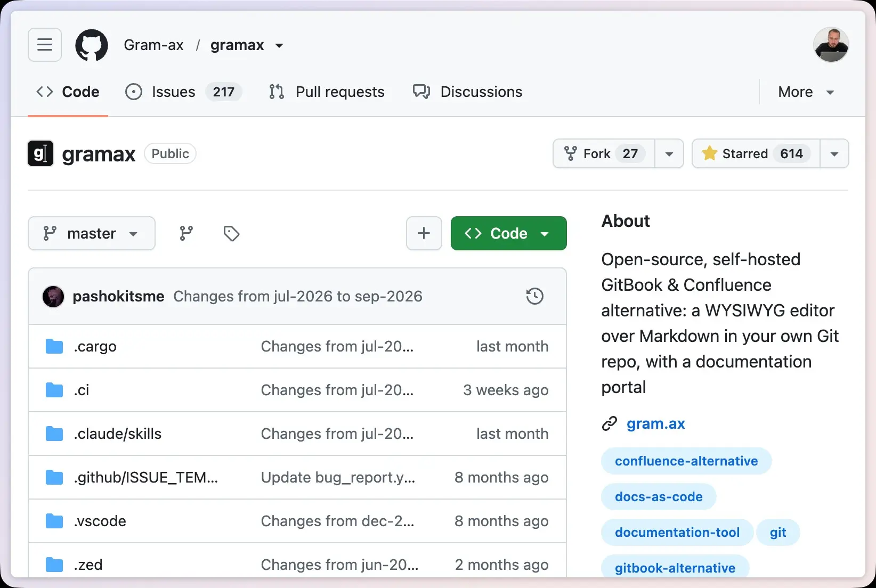This screenshot has width=876, height=588.
Task: Open the user profile avatar menu
Action: coord(831,45)
